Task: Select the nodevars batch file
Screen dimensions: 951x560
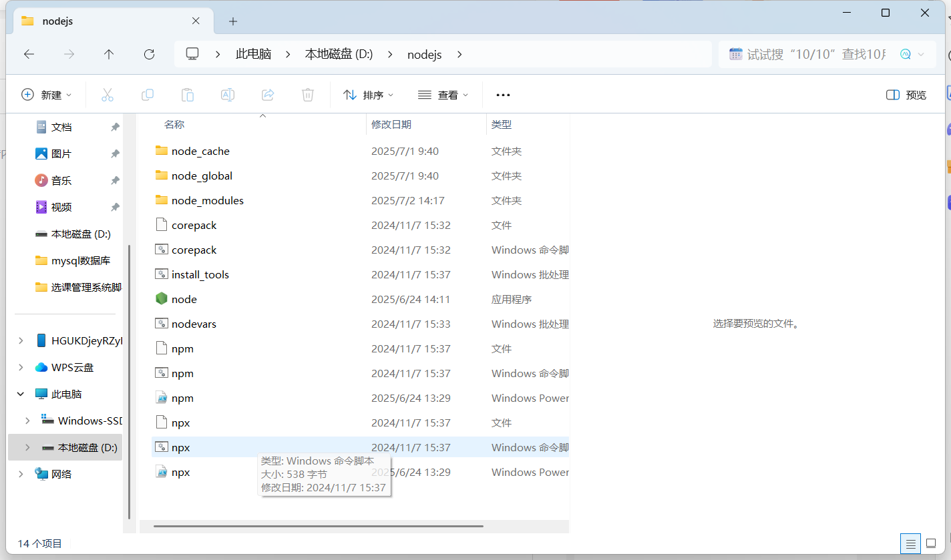Action: tap(194, 324)
